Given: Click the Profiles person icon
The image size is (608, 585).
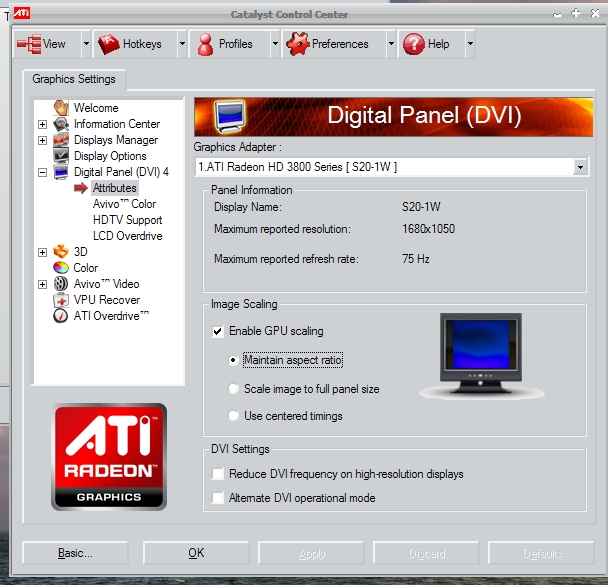Looking at the screenshot, I should [x=205, y=44].
